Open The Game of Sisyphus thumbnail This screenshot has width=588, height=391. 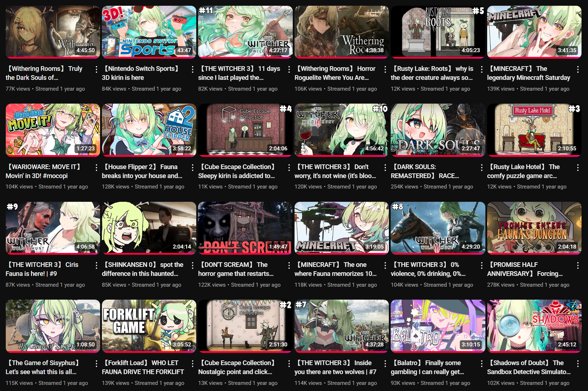click(53, 326)
